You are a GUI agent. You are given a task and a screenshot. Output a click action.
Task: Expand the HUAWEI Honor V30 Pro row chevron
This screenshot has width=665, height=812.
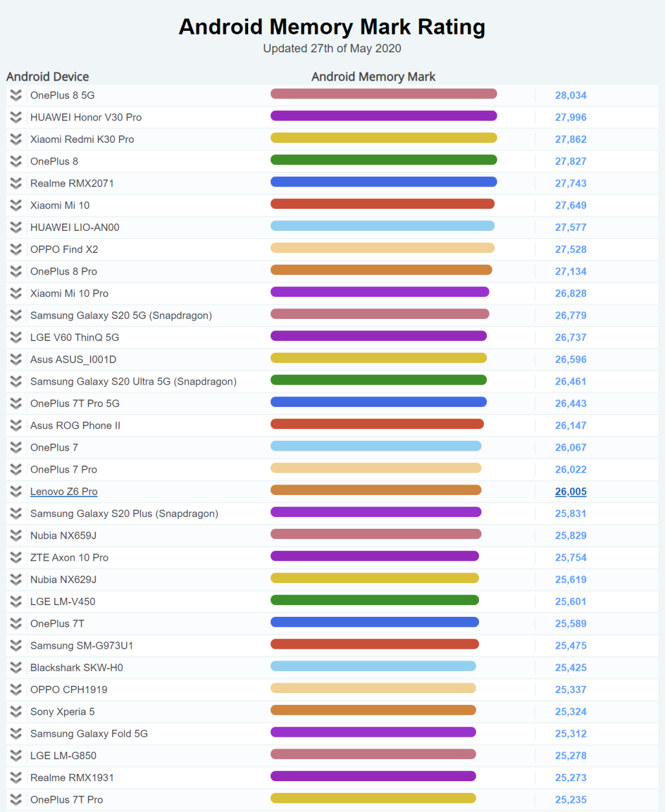click(16, 118)
